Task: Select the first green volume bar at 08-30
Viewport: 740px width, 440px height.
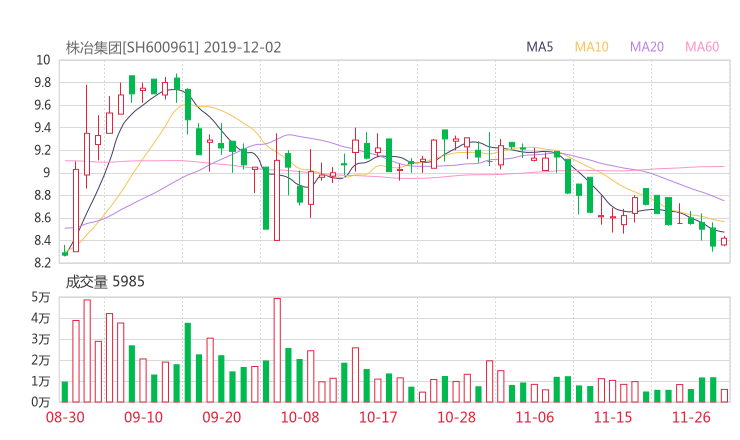Action: point(65,392)
